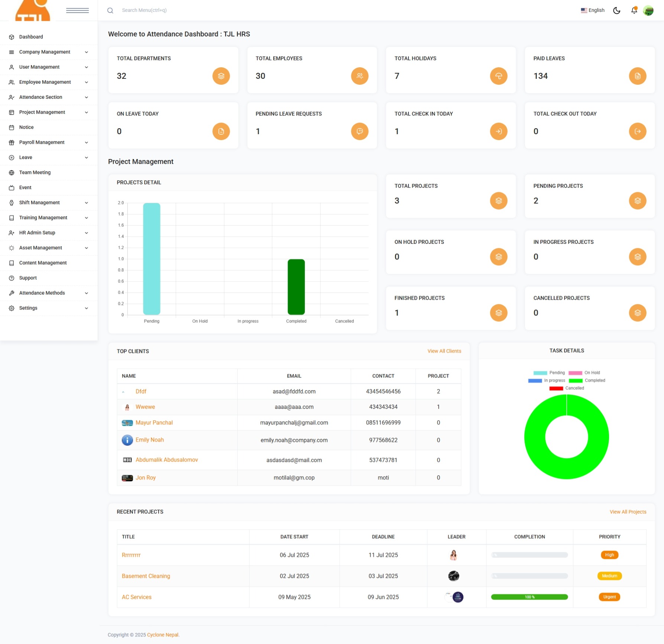
Task: Click the search magnifier icon
Action: click(x=110, y=10)
